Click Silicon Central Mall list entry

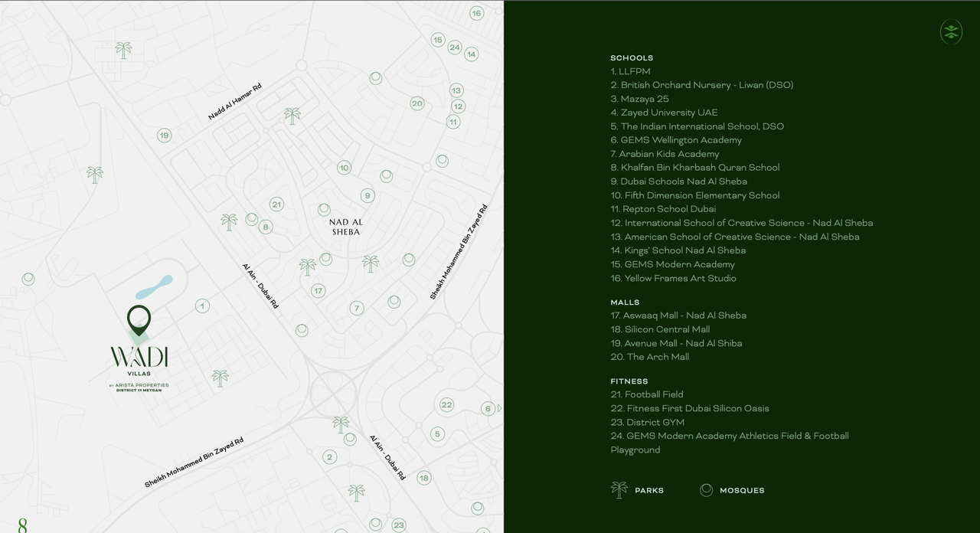667,329
